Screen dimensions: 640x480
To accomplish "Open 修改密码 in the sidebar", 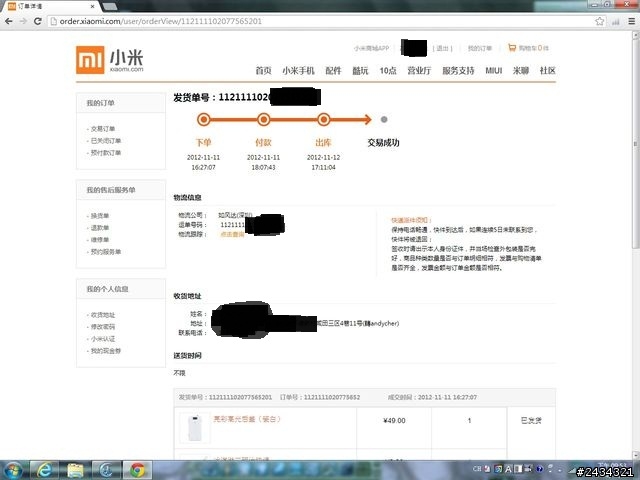I will pos(102,327).
